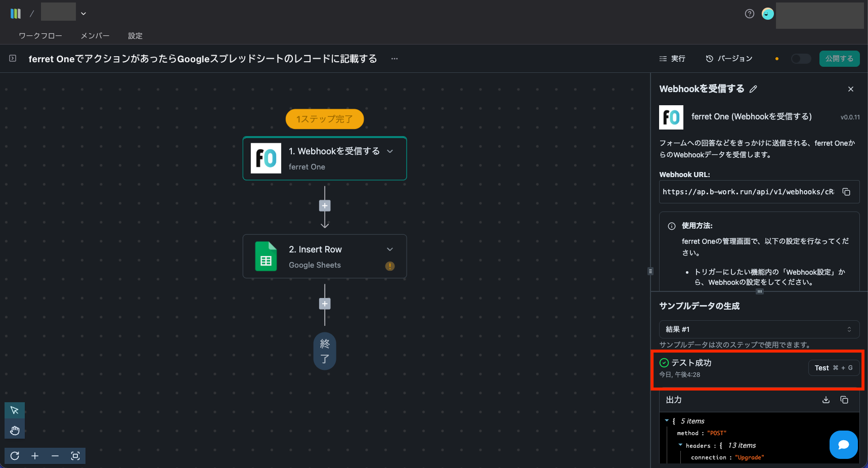
Task: Add a step after Insert Row
Action: tap(325, 304)
